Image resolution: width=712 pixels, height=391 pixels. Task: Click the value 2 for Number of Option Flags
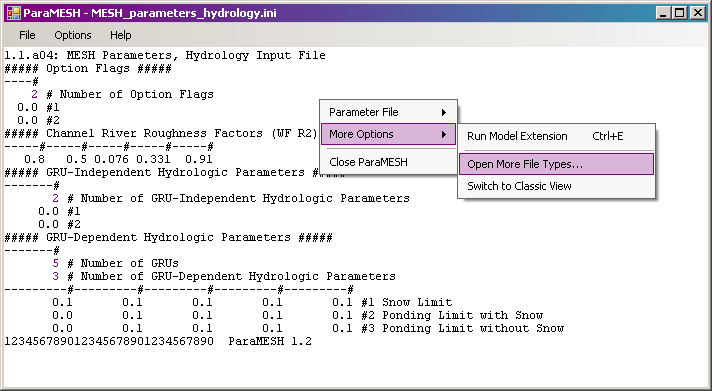(35, 94)
